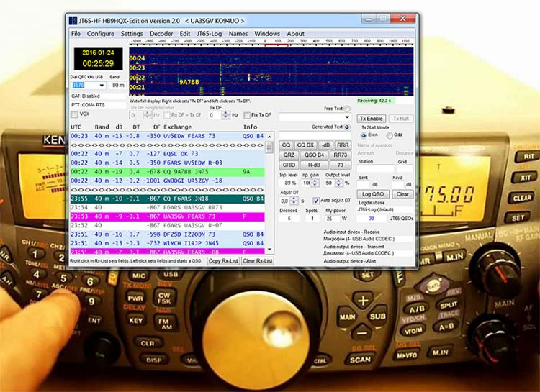Click the Clear Rx-List button

click(x=258, y=261)
